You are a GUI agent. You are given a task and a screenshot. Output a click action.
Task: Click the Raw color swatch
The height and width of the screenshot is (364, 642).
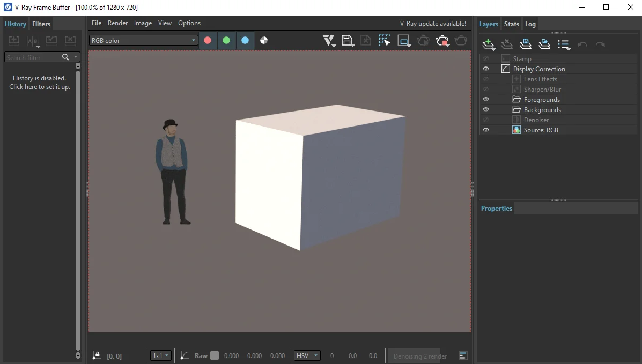(215, 355)
